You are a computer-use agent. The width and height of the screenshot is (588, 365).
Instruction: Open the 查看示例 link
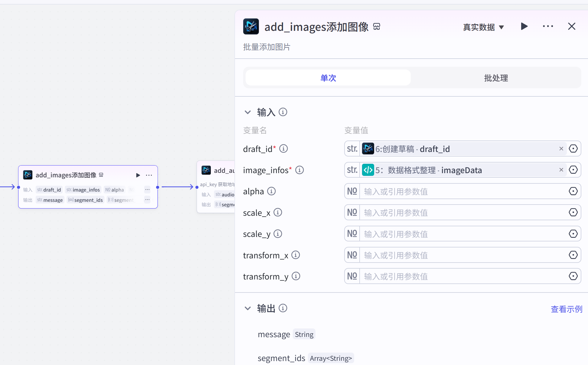[566, 309]
